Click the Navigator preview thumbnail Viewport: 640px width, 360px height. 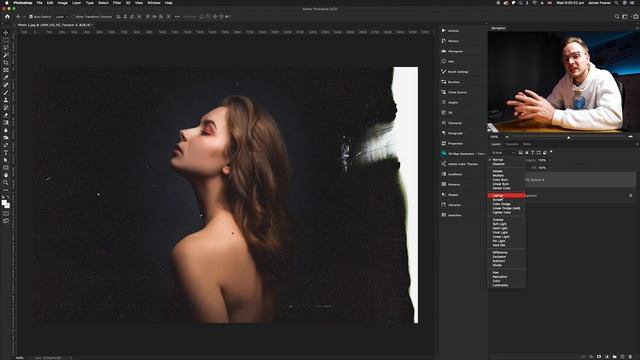(563, 82)
